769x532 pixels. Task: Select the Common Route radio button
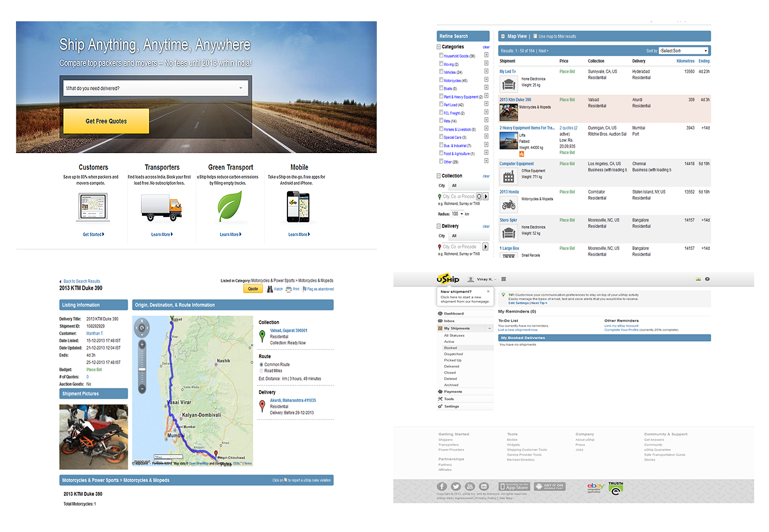(x=261, y=365)
